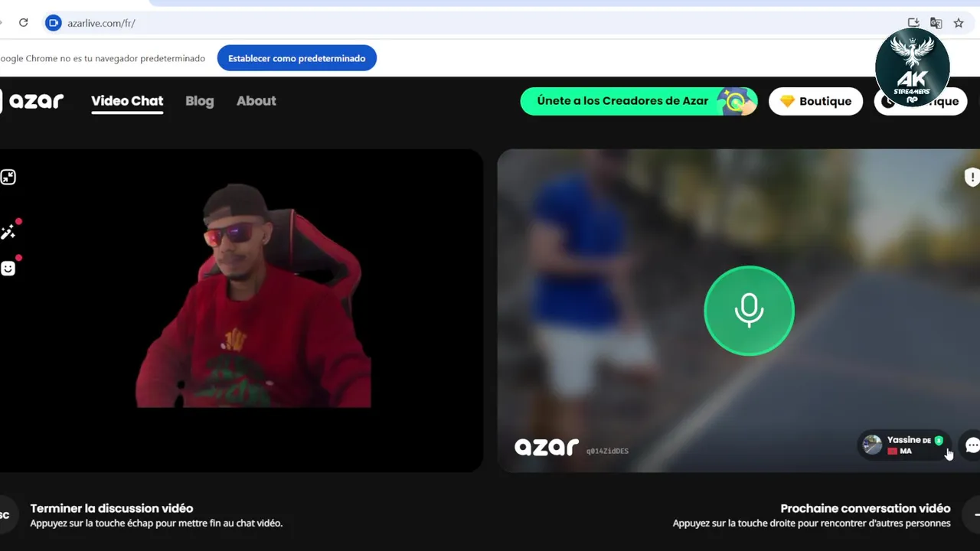The height and width of the screenshot is (551, 980).
Task: Click the local webcam video feed
Action: [241, 310]
